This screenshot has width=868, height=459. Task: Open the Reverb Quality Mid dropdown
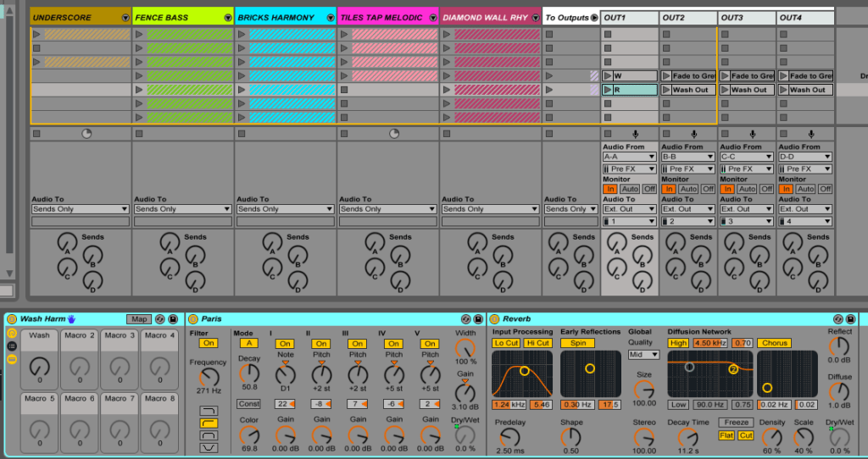pos(643,355)
